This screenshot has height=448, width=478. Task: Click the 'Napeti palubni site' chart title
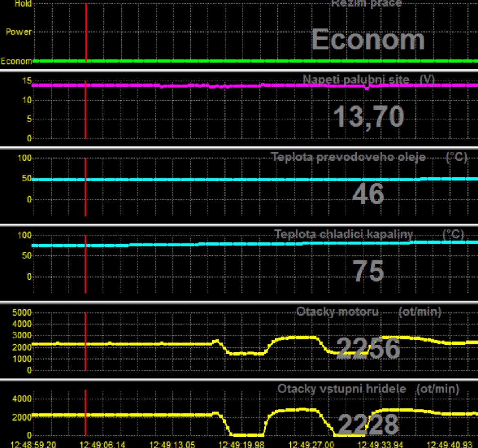pyautogui.click(x=355, y=79)
